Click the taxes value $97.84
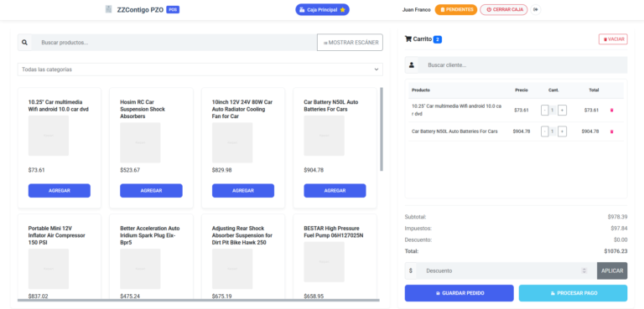 click(x=619, y=228)
